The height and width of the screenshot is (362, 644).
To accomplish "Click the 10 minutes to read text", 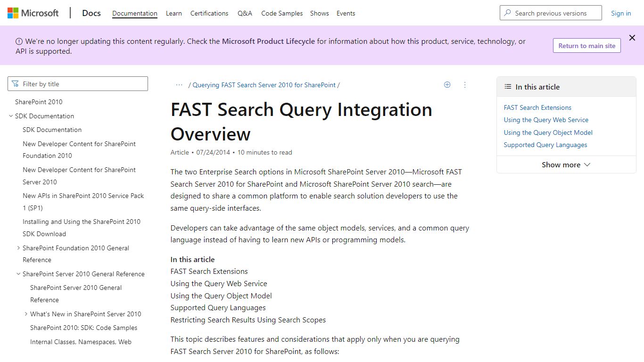I will 265,152.
